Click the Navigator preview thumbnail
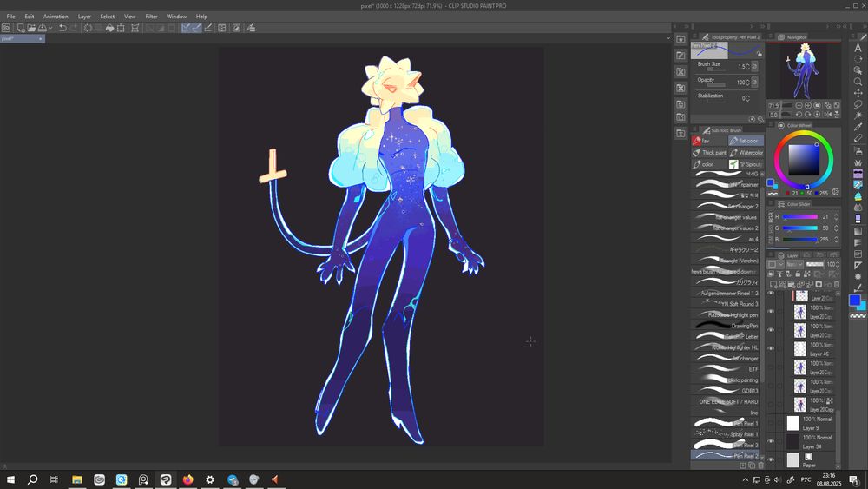Screen dimensions: 868x489 pos(805,70)
